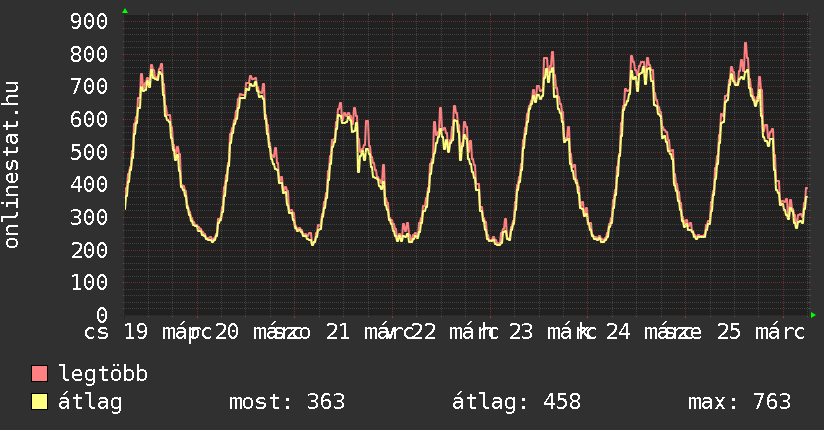
Task: Click the 500 y-axis label
Action: pyautogui.click(x=90, y=152)
